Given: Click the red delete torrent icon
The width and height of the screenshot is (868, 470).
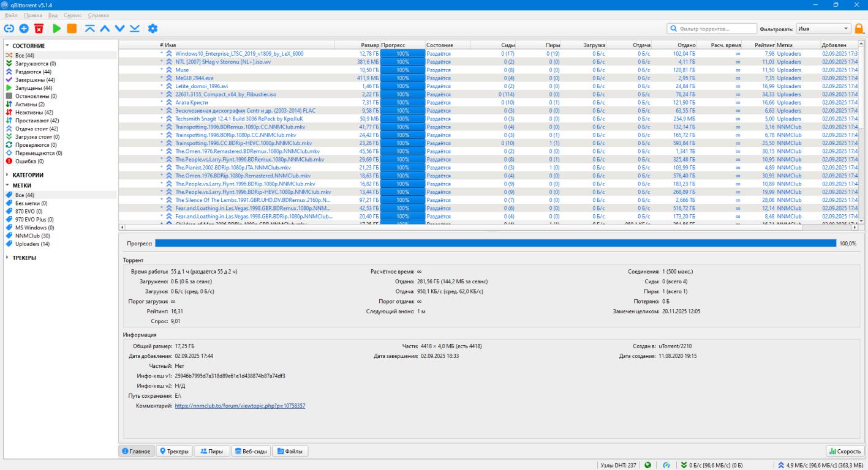Looking at the screenshot, I should click(39, 29).
